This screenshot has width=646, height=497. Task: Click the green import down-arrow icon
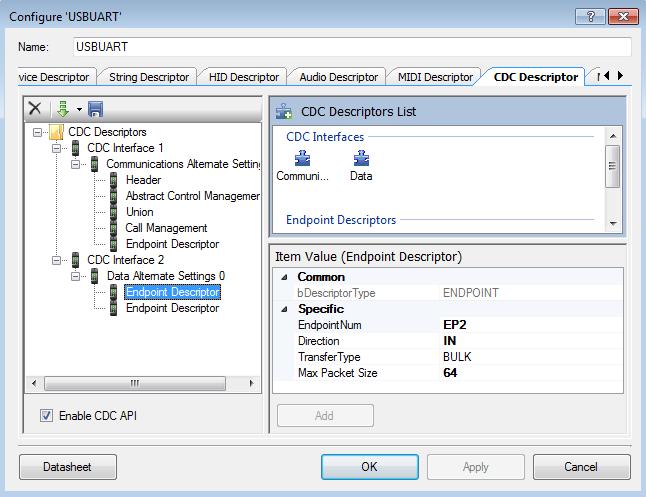click(x=63, y=109)
